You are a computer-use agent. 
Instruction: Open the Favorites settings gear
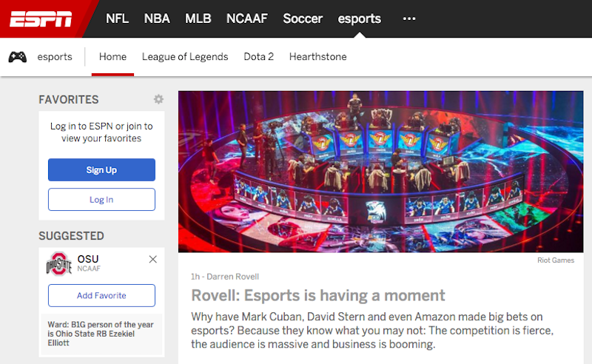click(158, 100)
